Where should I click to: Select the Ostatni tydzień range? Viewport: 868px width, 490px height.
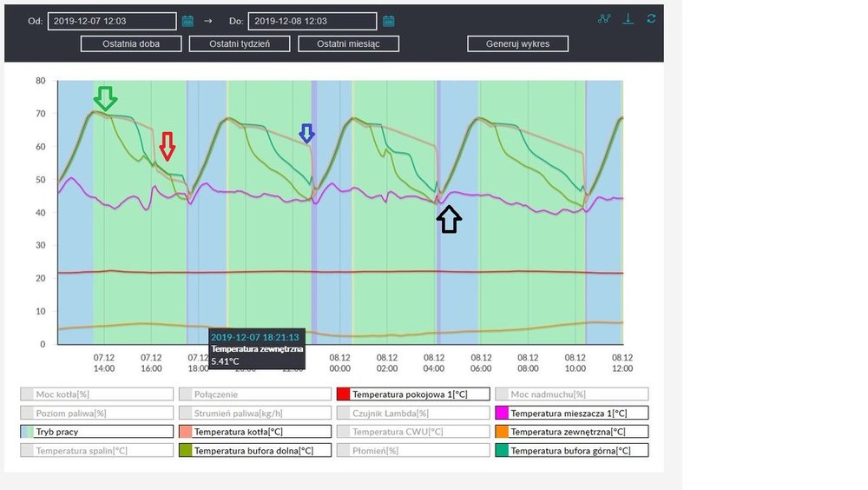(239, 43)
